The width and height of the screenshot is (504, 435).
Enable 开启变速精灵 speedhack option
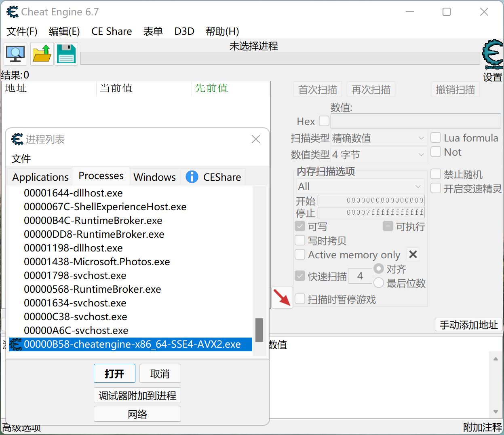[x=435, y=188]
